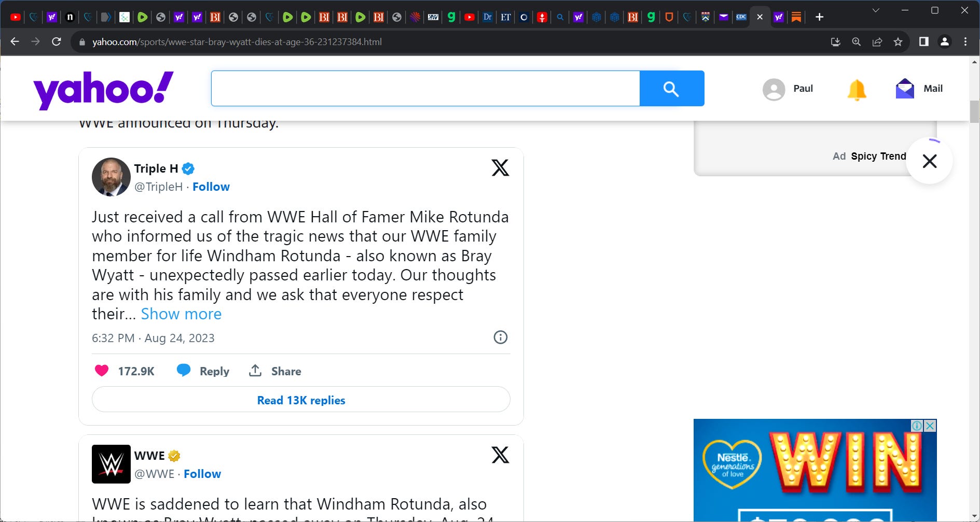
Task: Open the WWE logo avatar
Action: (x=111, y=464)
